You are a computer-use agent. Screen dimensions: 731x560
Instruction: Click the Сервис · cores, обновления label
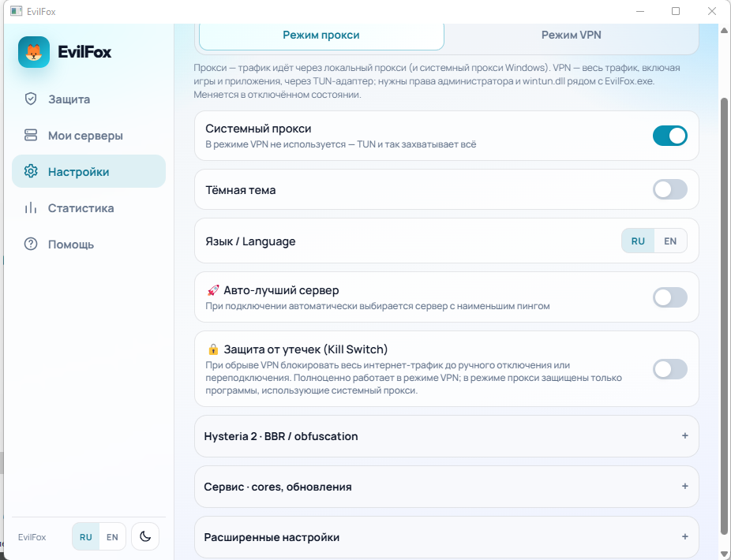[x=278, y=487]
